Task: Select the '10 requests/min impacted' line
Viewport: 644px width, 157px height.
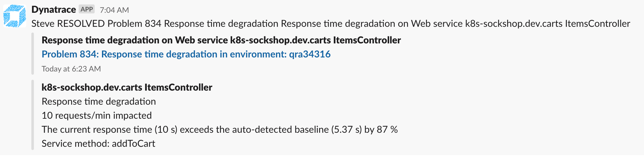Action: point(97,116)
